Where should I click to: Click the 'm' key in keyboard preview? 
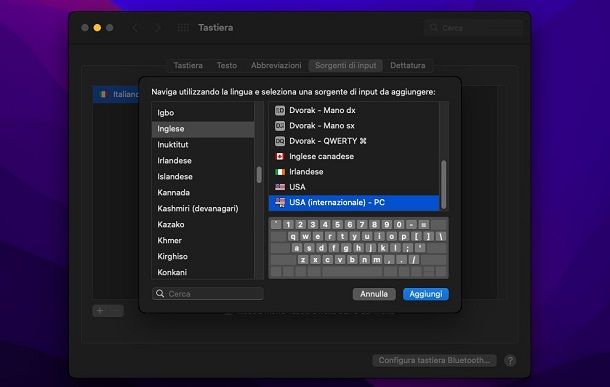tap(377, 259)
